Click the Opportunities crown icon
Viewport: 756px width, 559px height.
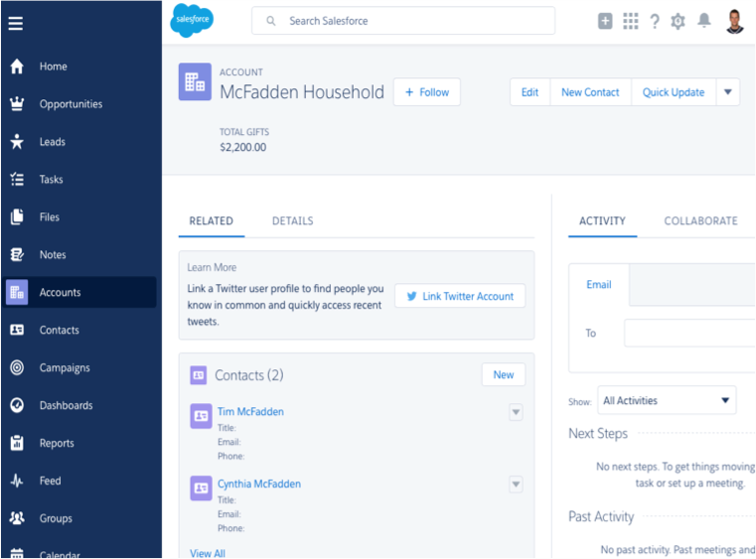coord(17,103)
